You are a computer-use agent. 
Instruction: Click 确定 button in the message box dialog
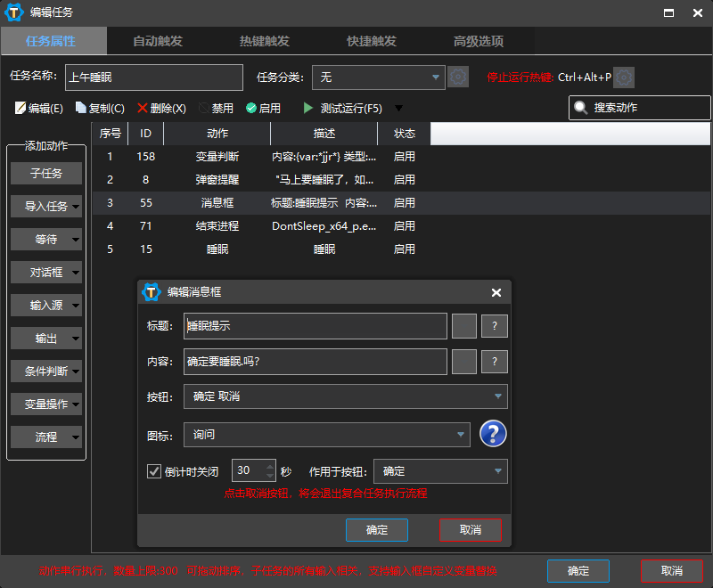(377, 530)
